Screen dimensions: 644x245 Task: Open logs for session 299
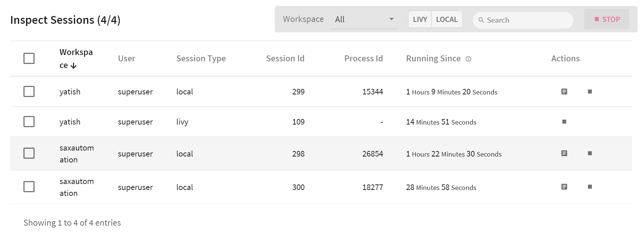point(564,91)
